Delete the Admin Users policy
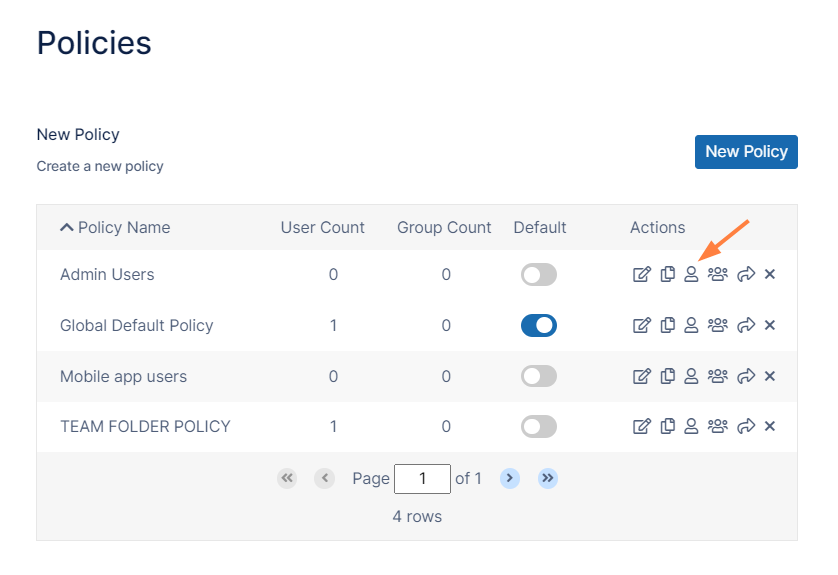 [770, 274]
